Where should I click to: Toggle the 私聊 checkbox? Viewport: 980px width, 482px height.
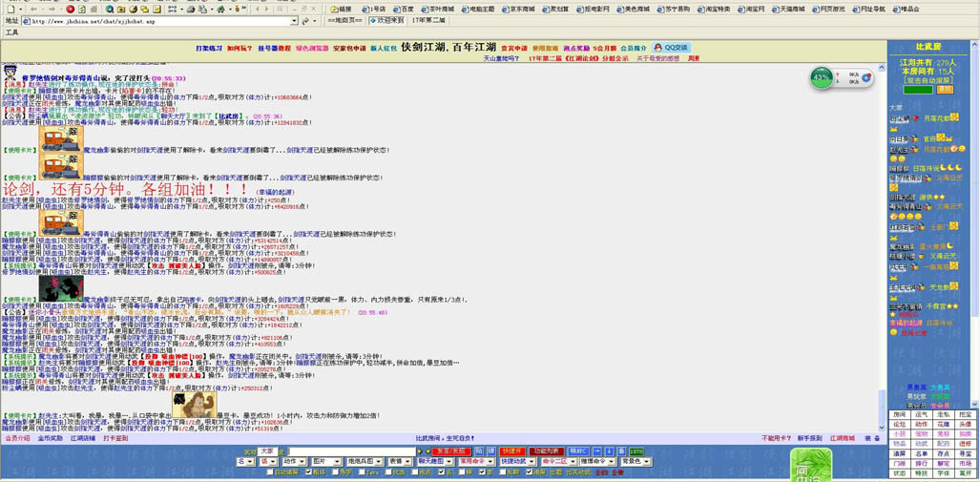point(503,472)
